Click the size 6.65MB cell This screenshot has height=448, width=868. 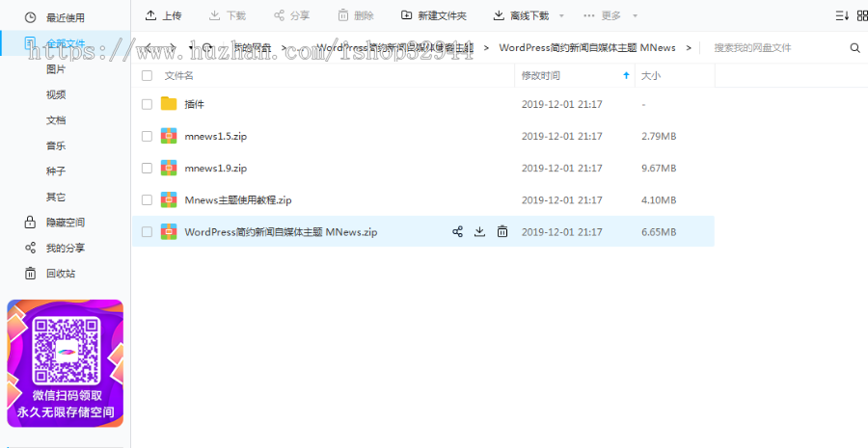coord(659,232)
